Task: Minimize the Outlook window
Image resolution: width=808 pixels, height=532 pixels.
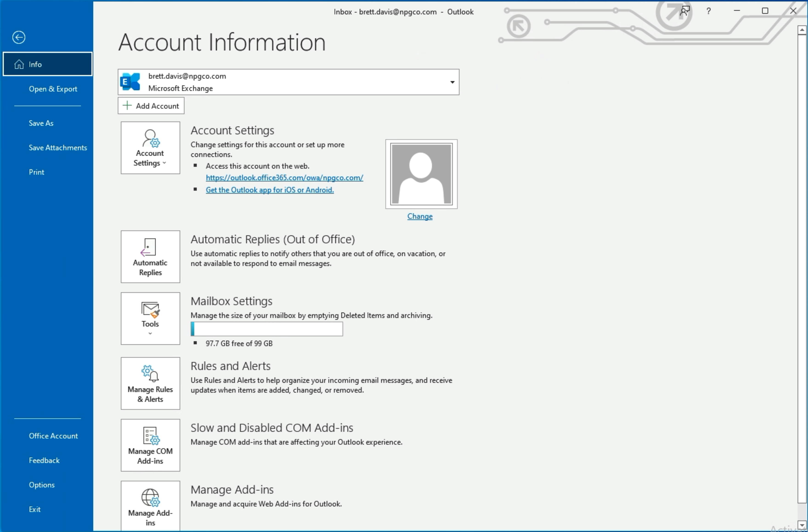Action: click(x=737, y=11)
